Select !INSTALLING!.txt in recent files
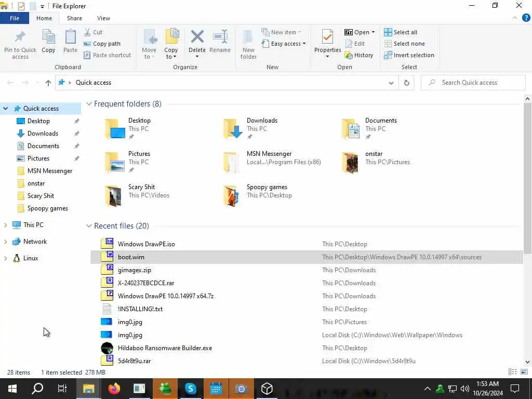Screen dimensions: 532x399 307,309
